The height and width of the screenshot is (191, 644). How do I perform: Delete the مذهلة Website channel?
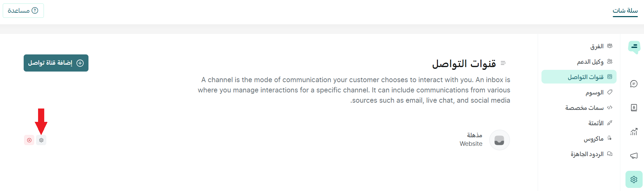(29, 140)
